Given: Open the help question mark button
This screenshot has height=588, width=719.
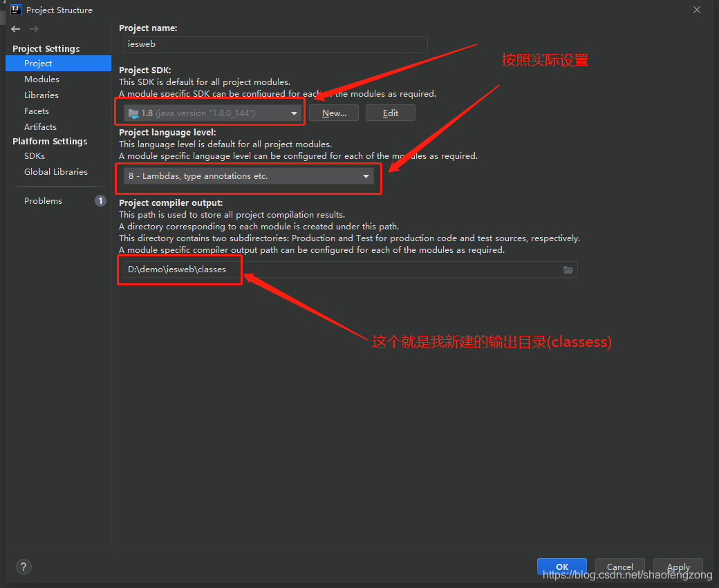Looking at the screenshot, I should (x=24, y=567).
